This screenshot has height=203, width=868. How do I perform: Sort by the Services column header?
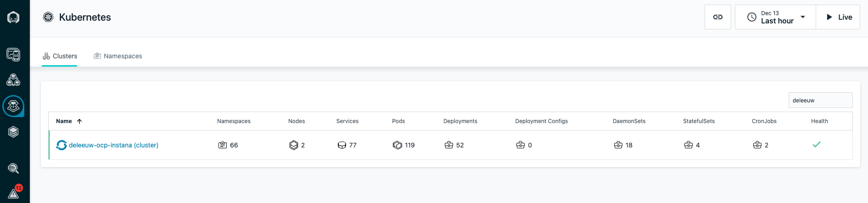(347, 121)
